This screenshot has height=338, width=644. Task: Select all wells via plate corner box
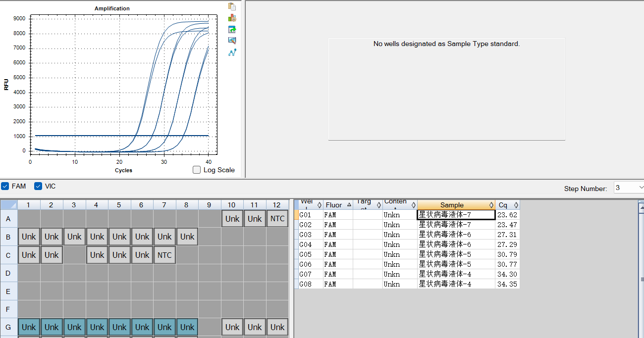click(9, 205)
